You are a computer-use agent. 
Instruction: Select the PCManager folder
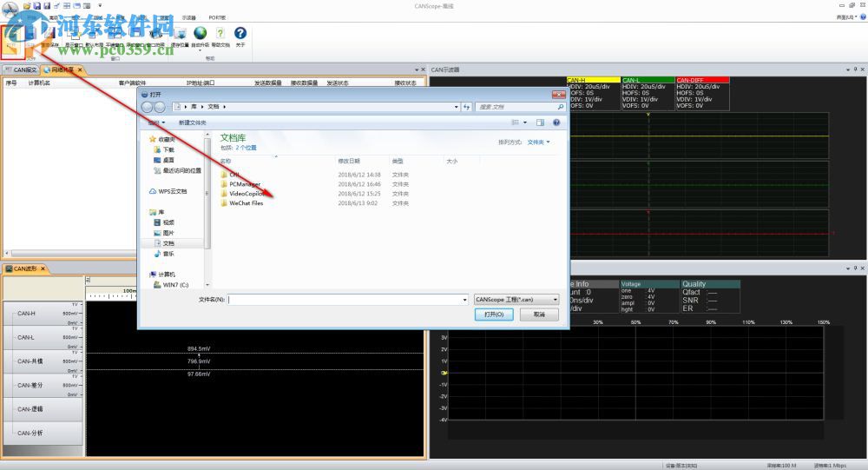pos(244,184)
